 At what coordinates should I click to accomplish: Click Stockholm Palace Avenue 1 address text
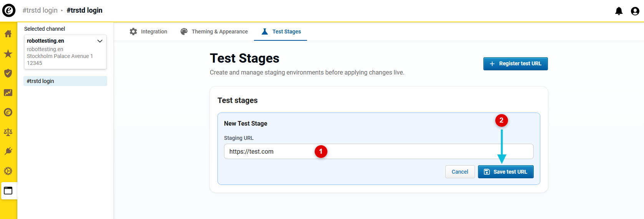60,56
